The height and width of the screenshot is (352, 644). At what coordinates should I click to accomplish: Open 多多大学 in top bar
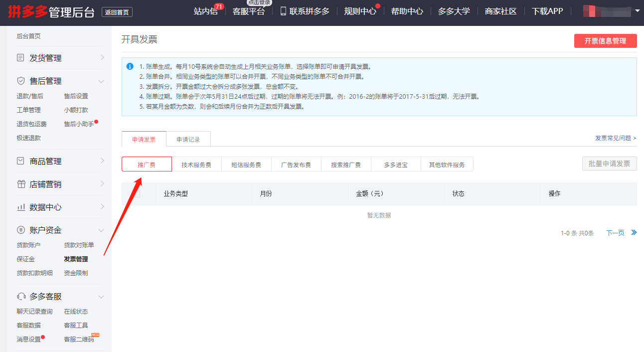[454, 11]
